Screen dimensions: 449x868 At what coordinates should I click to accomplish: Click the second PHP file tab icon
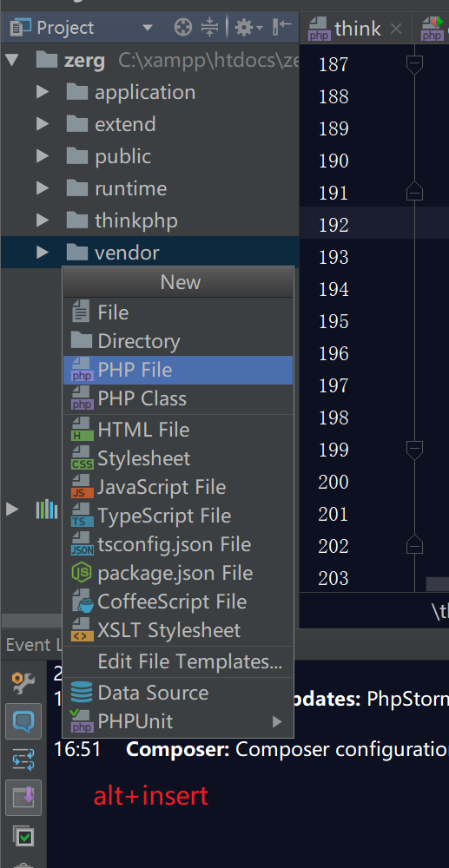coord(432,29)
